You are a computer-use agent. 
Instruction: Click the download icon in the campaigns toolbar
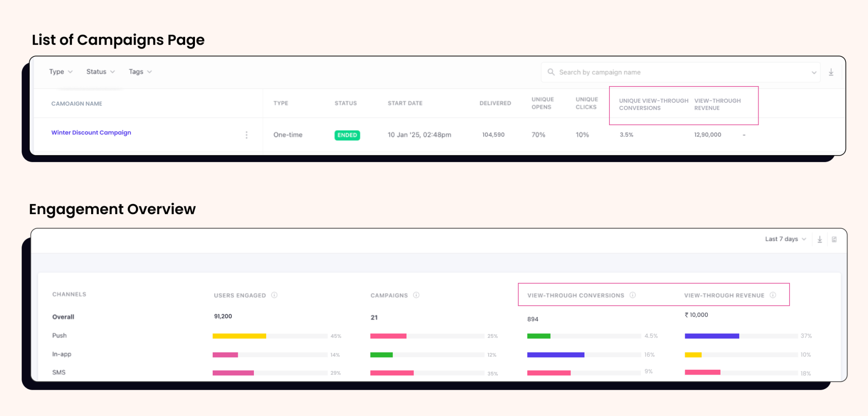(831, 72)
